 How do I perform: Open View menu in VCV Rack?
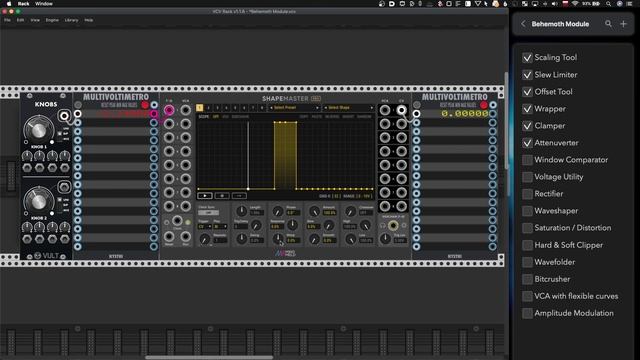click(x=35, y=20)
